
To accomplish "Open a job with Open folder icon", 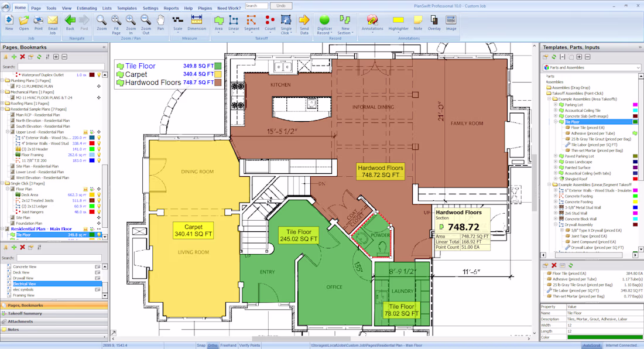I will pyautogui.click(x=24, y=20).
